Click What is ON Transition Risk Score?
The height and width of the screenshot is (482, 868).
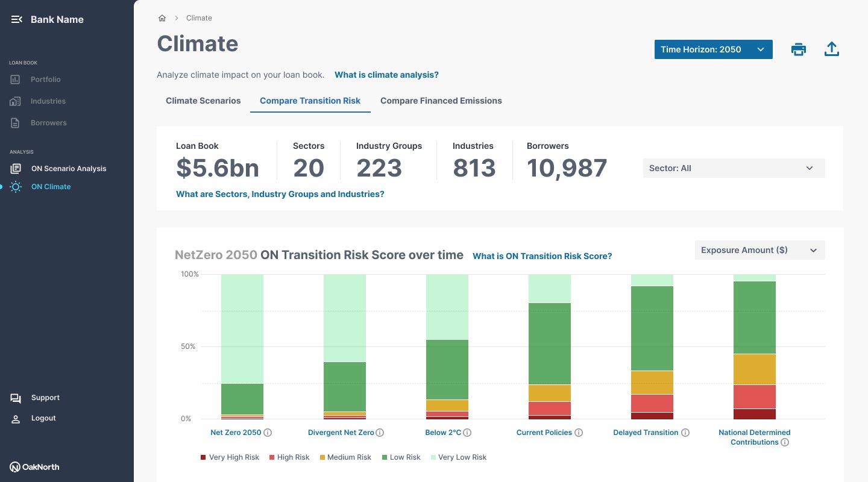pyautogui.click(x=542, y=256)
